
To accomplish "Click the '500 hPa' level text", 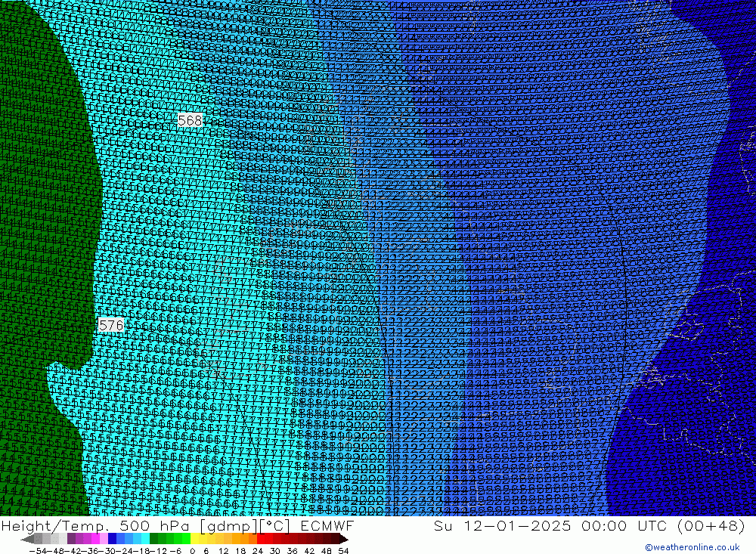I will tap(153, 525).
